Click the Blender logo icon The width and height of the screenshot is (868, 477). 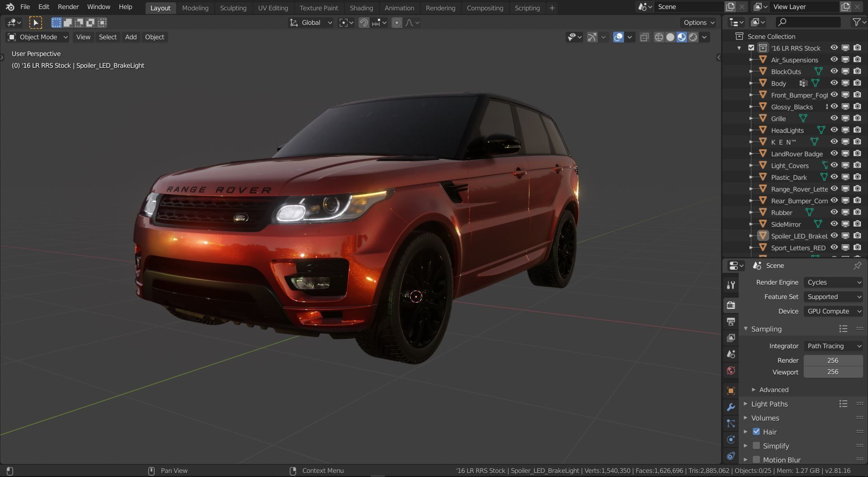(x=10, y=7)
